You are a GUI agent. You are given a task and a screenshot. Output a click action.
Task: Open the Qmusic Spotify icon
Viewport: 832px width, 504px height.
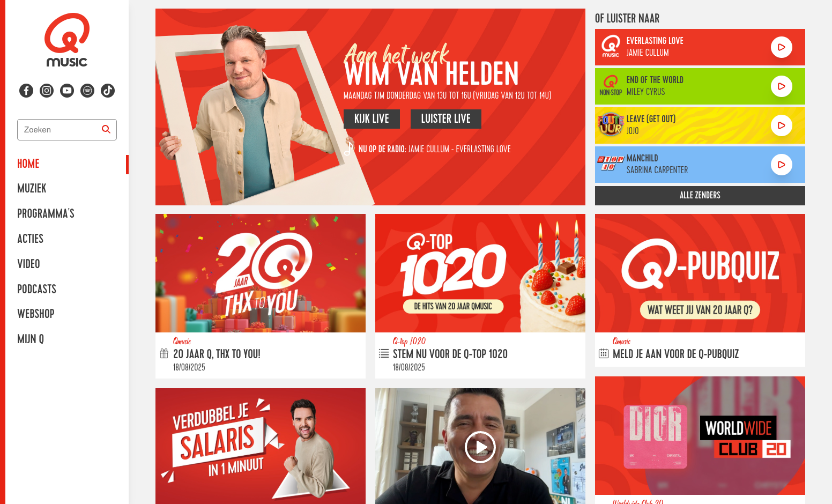point(87,91)
